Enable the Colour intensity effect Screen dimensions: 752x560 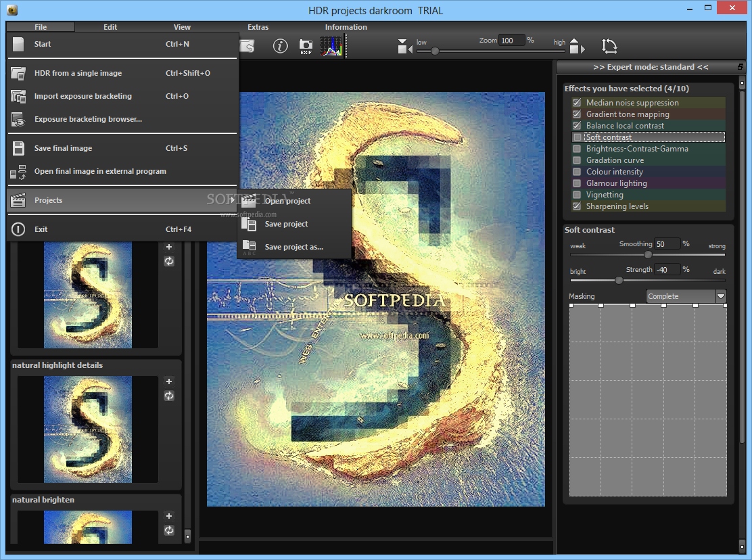(x=577, y=172)
